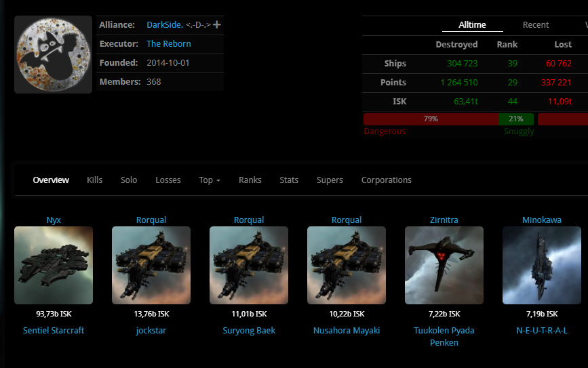
Task: Open the jockstar Rorqual ship image
Action: pyautogui.click(x=151, y=265)
